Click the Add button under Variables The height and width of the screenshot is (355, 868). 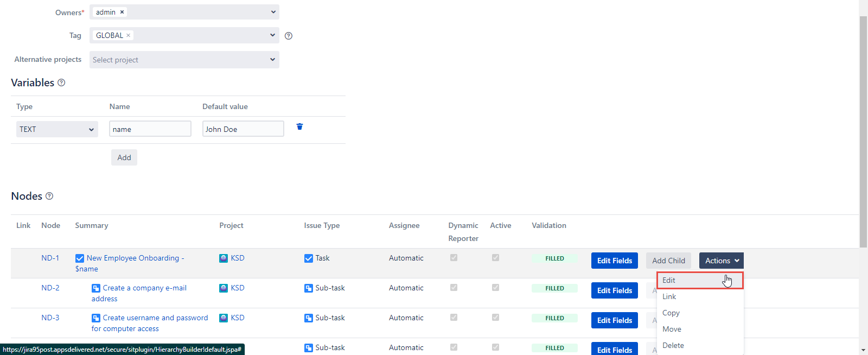click(124, 157)
